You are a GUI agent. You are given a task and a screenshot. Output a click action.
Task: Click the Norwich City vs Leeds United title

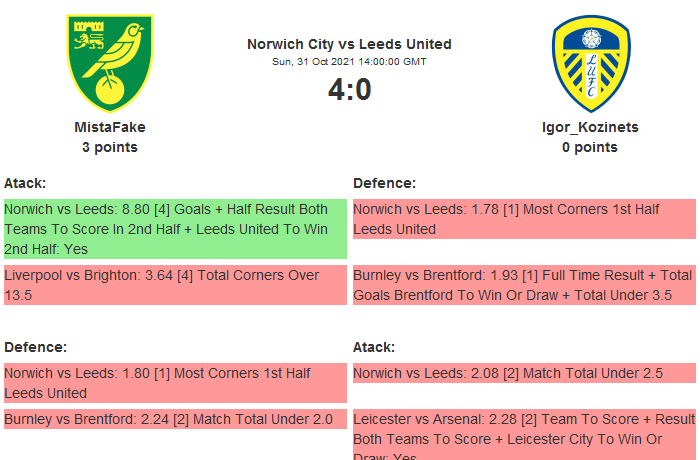349,44
